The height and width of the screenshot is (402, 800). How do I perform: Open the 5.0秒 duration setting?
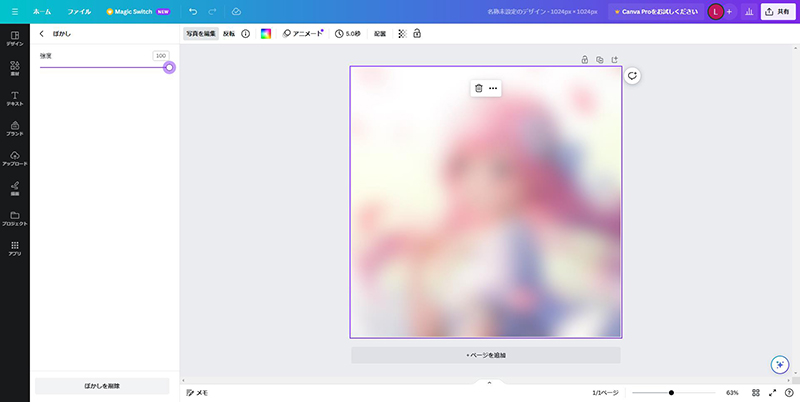tap(347, 34)
